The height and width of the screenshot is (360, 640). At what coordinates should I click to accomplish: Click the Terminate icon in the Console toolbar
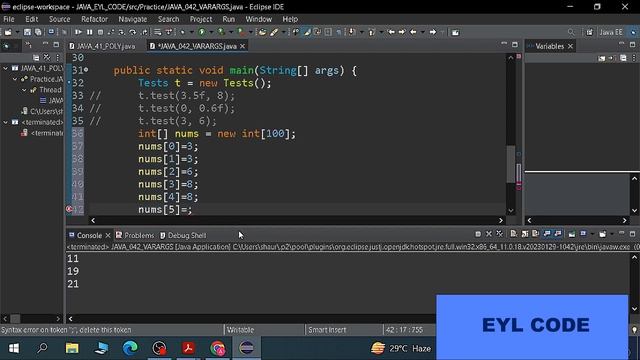pos(478,234)
